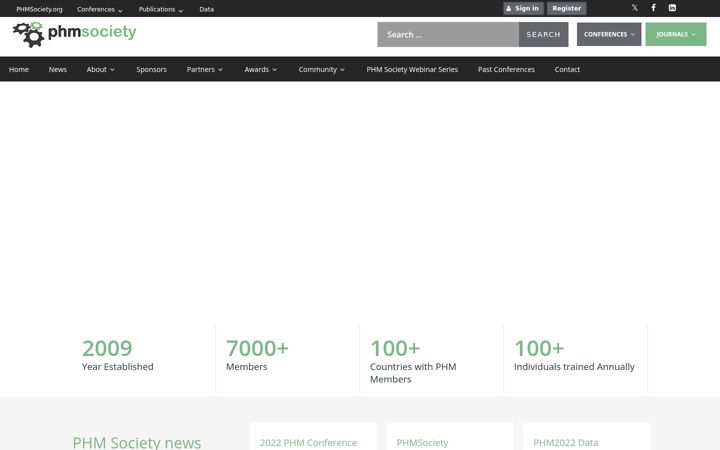
Task: Click the Sign in button
Action: pos(523,8)
